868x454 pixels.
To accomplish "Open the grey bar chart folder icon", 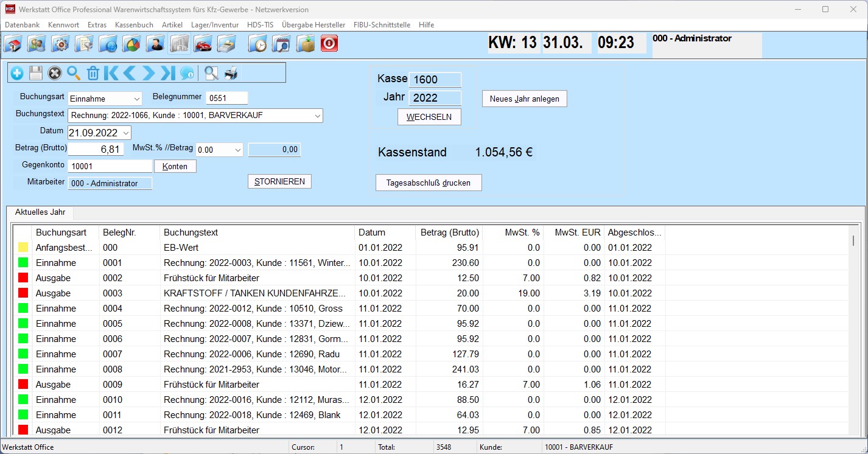I will click(180, 44).
